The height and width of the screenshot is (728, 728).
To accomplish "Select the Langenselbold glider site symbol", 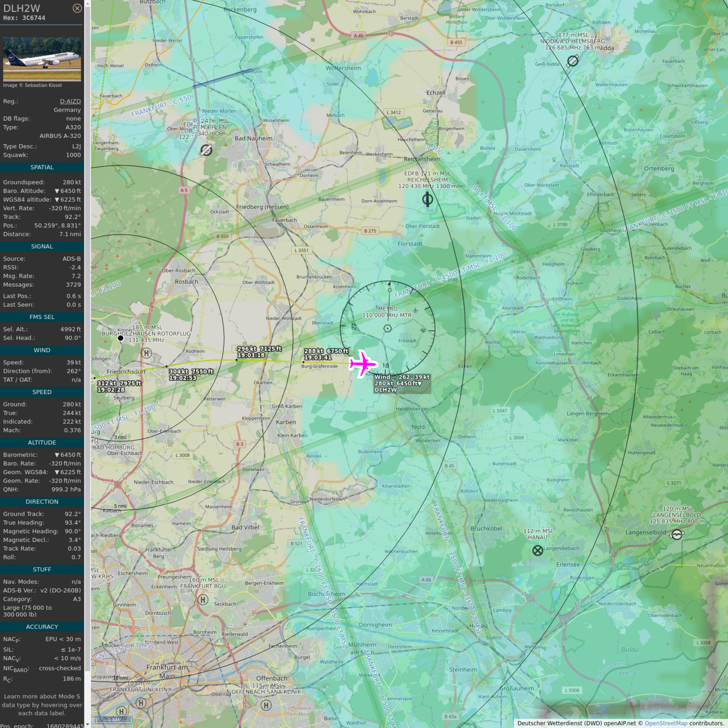I will click(677, 534).
